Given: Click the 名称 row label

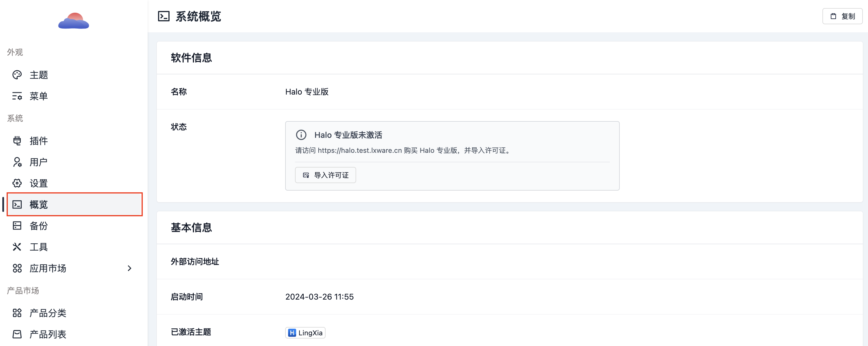Looking at the screenshot, I should (179, 92).
